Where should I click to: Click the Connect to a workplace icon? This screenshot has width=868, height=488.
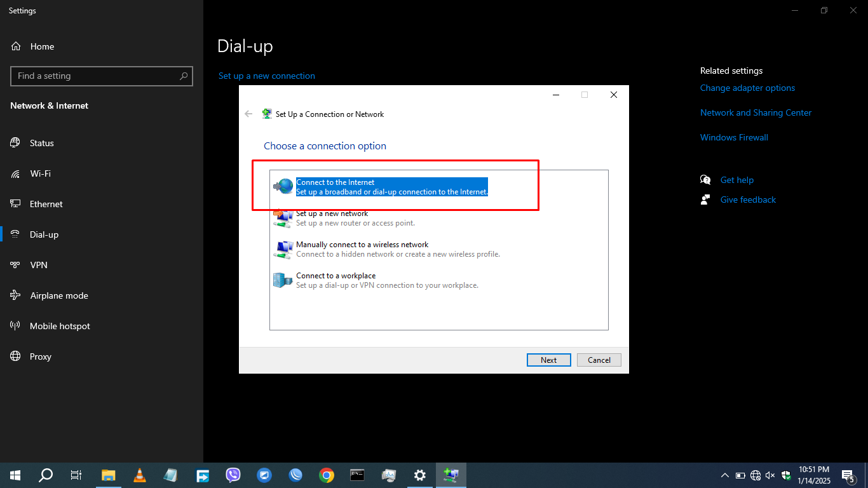click(283, 280)
